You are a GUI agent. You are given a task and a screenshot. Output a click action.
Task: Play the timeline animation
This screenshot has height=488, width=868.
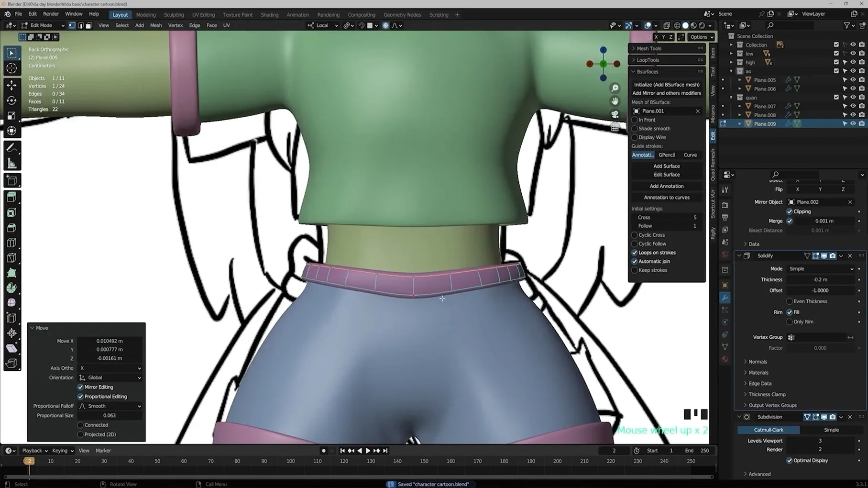368,451
